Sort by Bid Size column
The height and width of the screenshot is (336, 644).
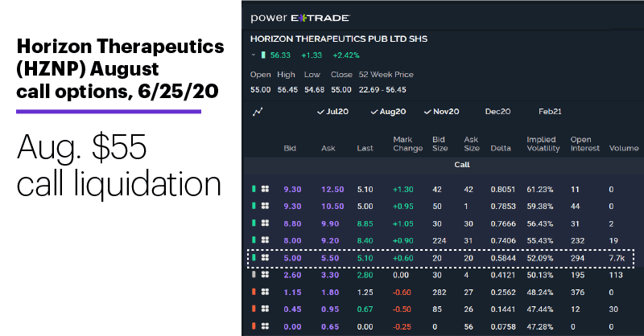pyautogui.click(x=440, y=144)
